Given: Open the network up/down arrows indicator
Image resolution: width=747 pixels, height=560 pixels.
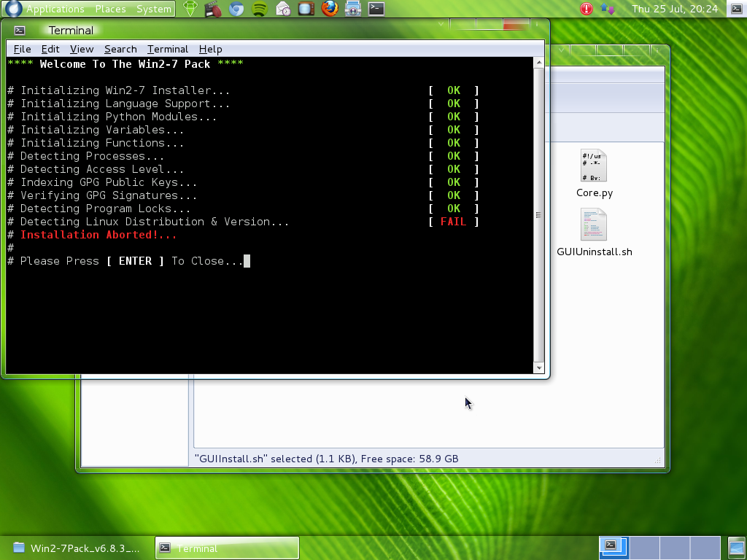Looking at the screenshot, I should pos(607,9).
